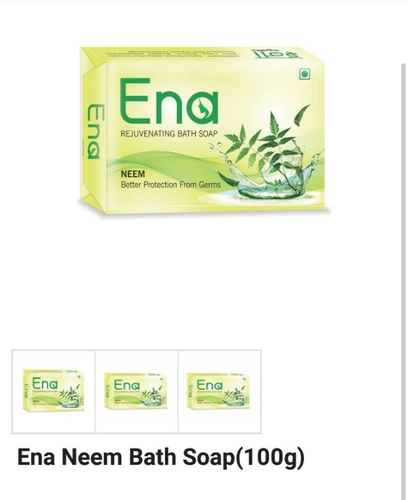The image size is (408, 500).
Task: Open the Ena Neem Bath Soap title
Action: coord(161,457)
